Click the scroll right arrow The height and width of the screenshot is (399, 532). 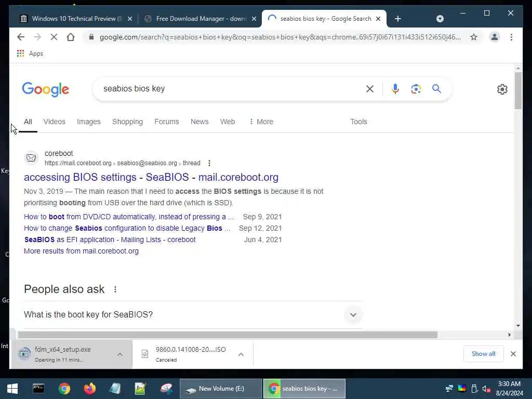click(509, 335)
